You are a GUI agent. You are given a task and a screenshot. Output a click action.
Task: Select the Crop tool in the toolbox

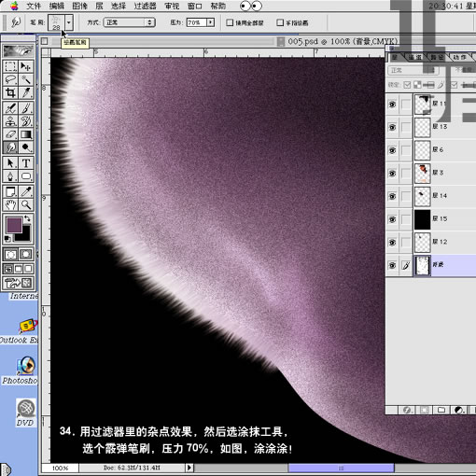coord(10,92)
